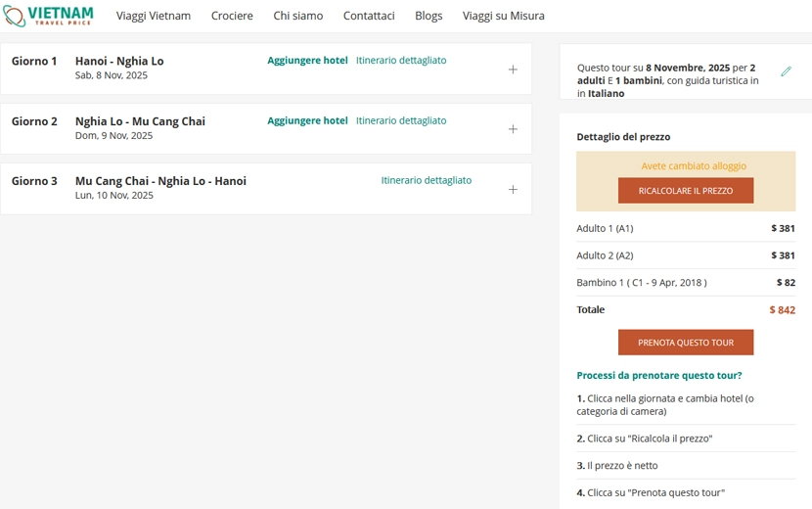Click Aggiungere hotel for Giorno 1
The width and height of the screenshot is (812, 509).
(x=307, y=61)
